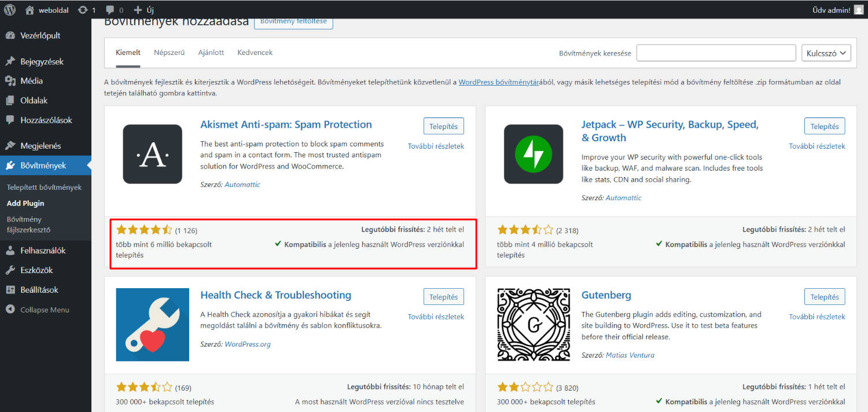
Task: Open the Kulcsszó search type dropdown
Action: tap(826, 53)
